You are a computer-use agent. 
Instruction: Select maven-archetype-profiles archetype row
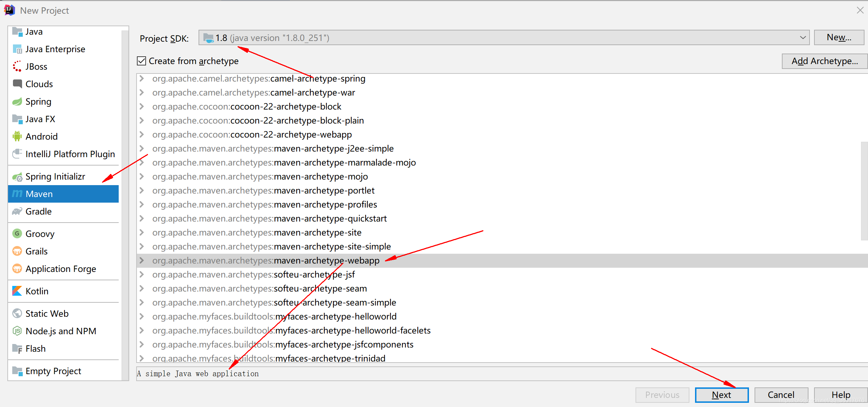pos(502,204)
